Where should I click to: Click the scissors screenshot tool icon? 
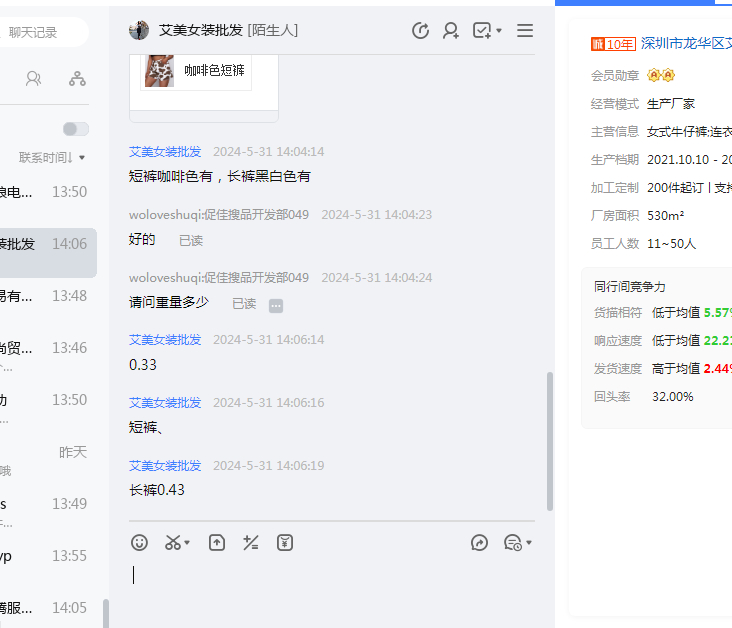click(173, 542)
